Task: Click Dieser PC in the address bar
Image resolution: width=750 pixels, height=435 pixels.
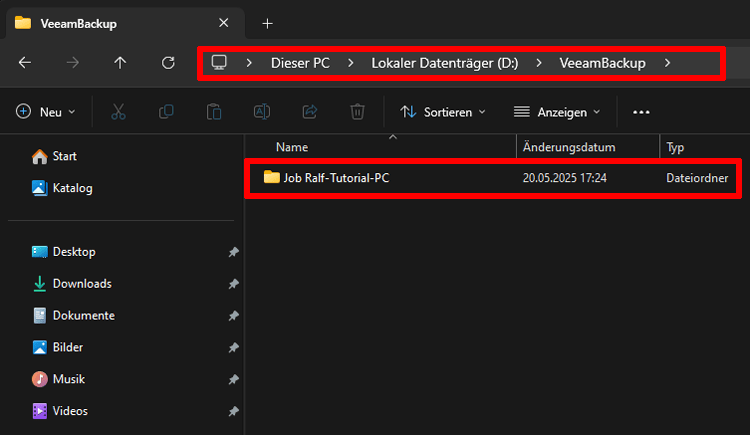Action: click(300, 63)
